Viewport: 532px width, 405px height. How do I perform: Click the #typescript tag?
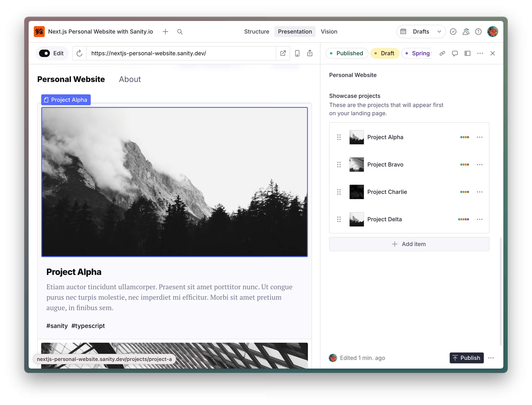click(x=88, y=326)
